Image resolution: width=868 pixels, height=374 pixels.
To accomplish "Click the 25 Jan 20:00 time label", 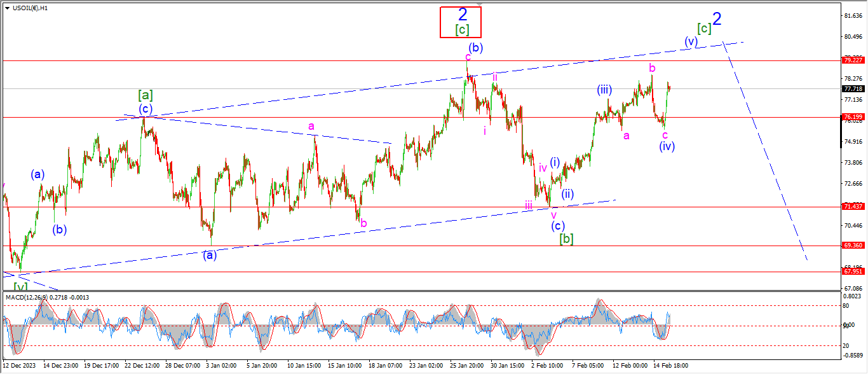I will (466, 366).
